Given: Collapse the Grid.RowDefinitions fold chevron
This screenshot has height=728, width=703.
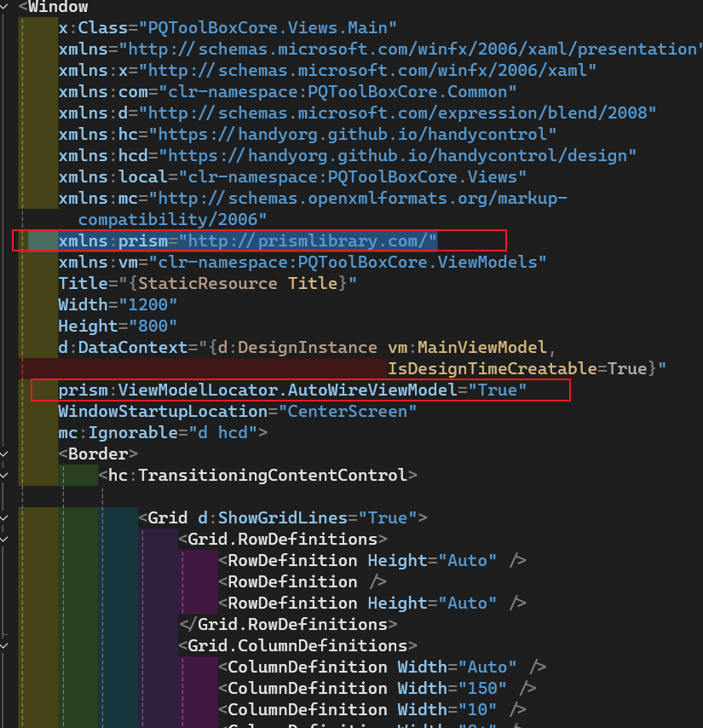Looking at the screenshot, I should 3,540.
